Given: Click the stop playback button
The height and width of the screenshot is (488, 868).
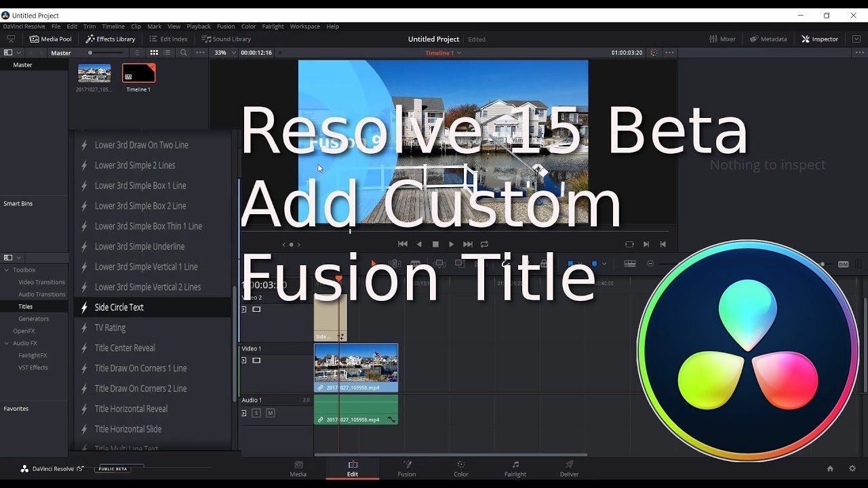Looking at the screenshot, I should [435, 244].
